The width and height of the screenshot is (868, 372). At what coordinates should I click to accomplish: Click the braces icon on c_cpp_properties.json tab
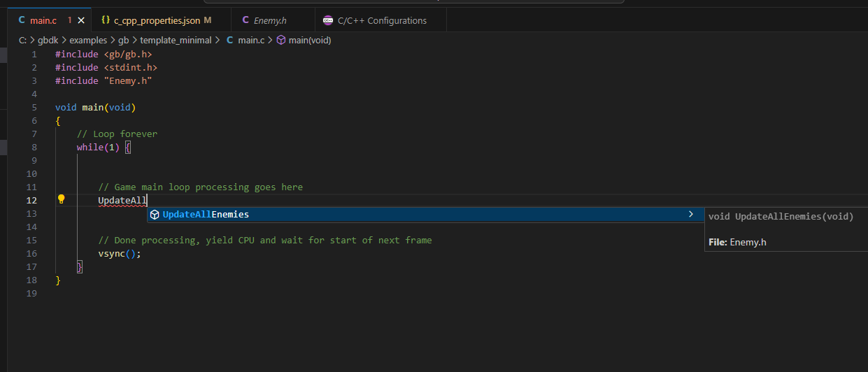106,20
